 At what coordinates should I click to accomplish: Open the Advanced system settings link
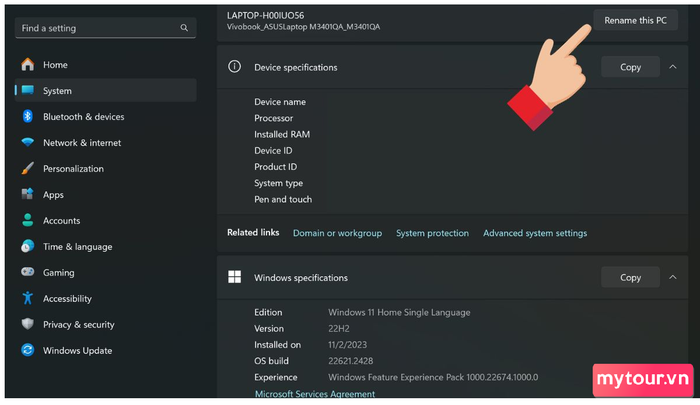535,233
